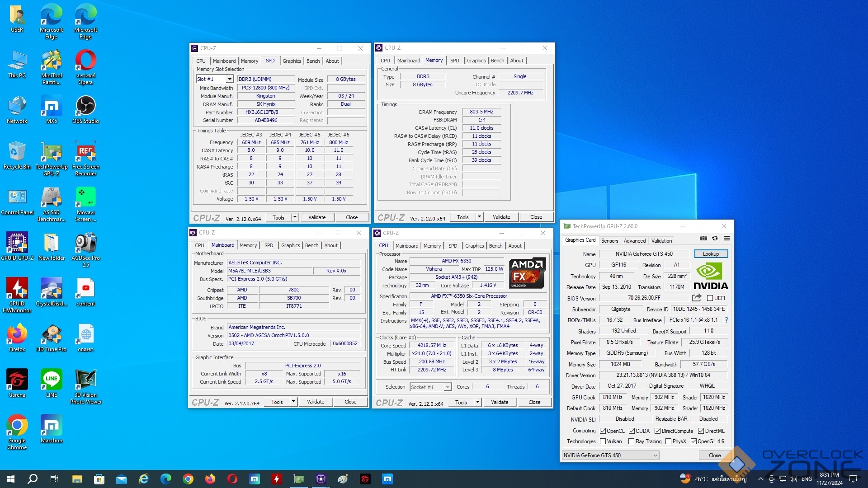Image resolution: width=868 pixels, height=488 pixels.
Task: Select Graphics tab in Memory CPU-Z window
Action: (x=476, y=61)
